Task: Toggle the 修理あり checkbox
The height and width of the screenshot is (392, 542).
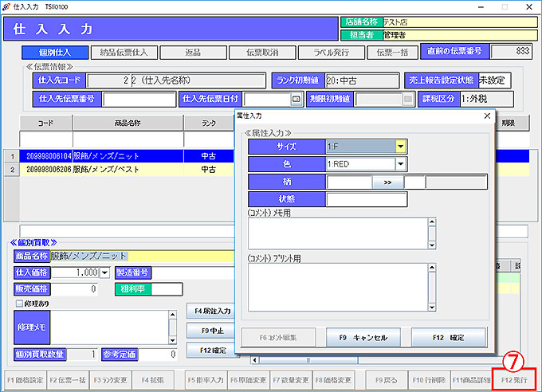Action: pyautogui.click(x=19, y=304)
